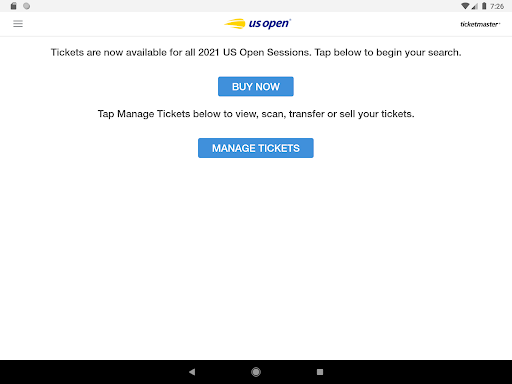Viewport: 512px width, 384px height.
Task: Tap 'Tap below to begin your search' text
Action: tap(388, 52)
